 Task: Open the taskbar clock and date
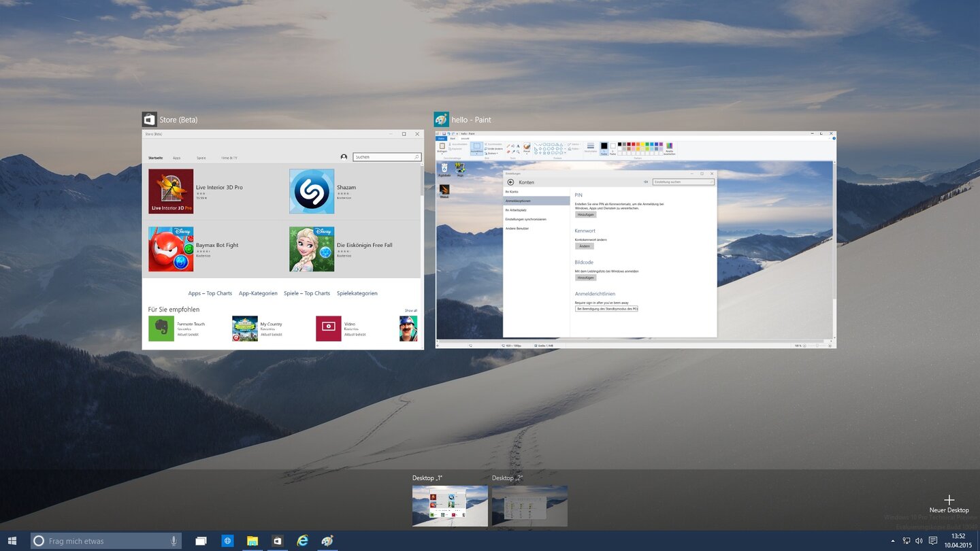959,541
